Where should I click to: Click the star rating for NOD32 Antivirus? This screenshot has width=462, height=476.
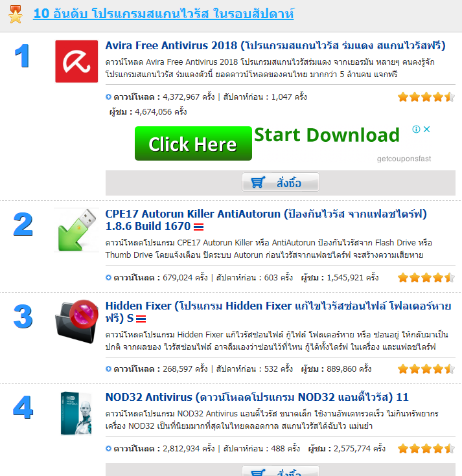426,448
